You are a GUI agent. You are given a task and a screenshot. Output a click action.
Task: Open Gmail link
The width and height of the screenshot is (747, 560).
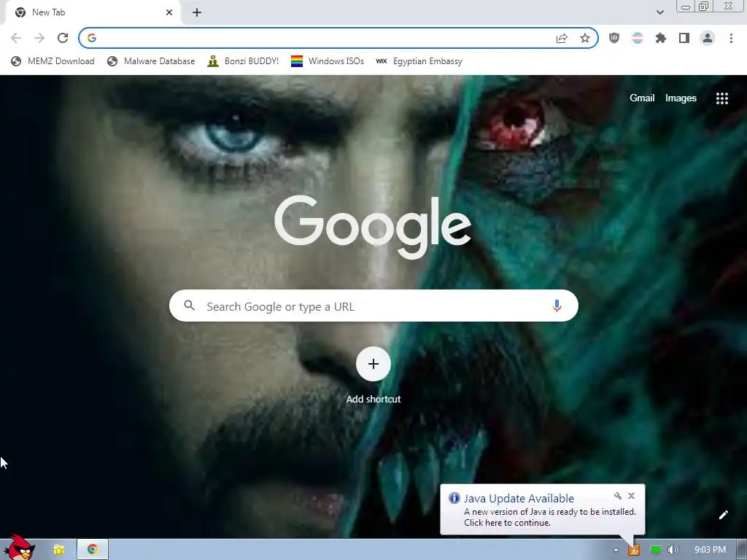[642, 98]
